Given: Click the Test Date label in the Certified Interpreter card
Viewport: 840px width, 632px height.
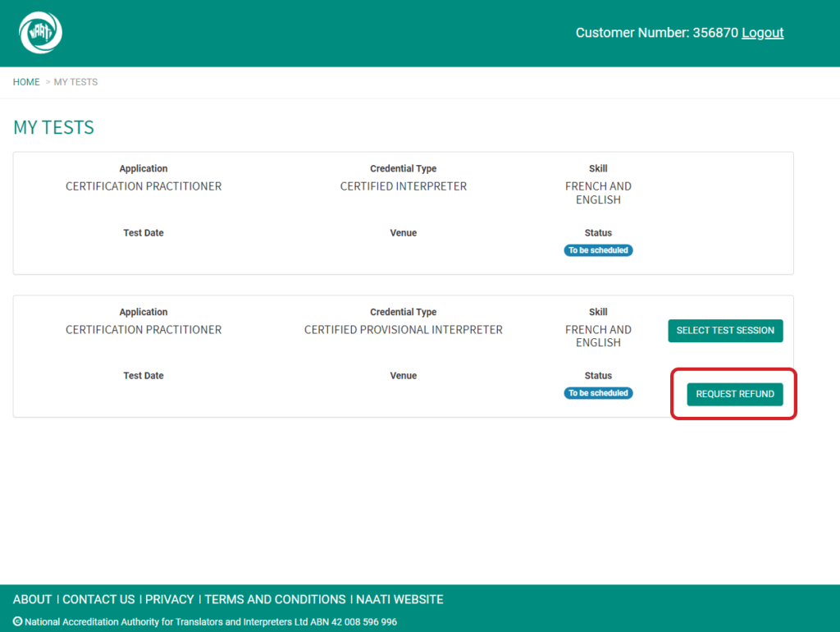Looking at the screenshot, I should [x=144, y=233].
